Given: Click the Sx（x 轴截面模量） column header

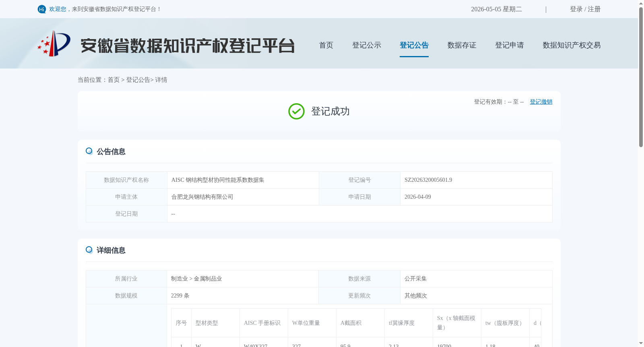Looking at the screenshot, I should point(457,323).
